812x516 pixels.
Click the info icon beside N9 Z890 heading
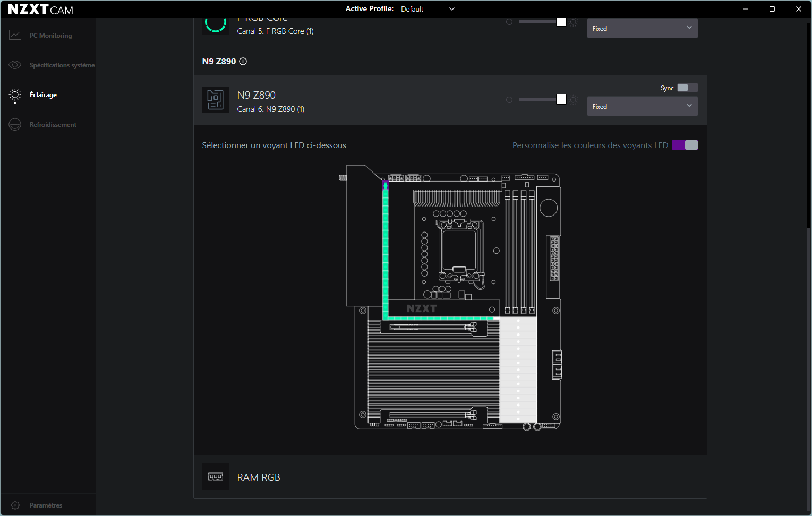pyautogui.click(x=243, y=62)
